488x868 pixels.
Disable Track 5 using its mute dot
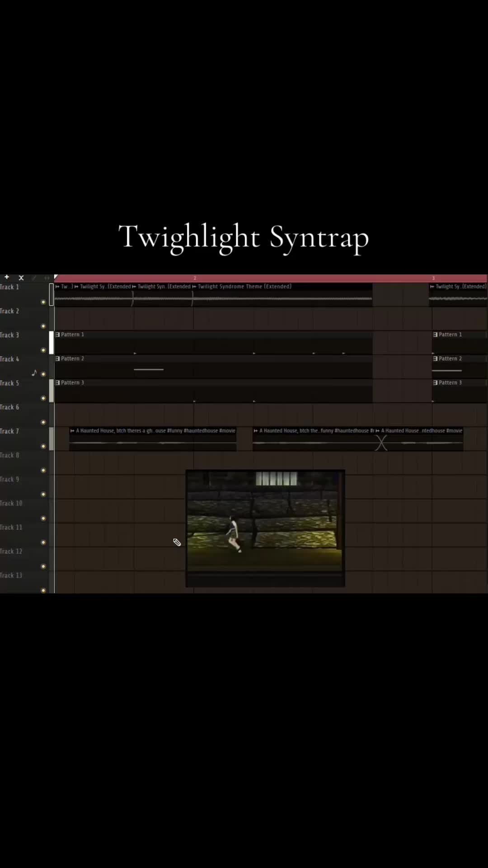click(x=43, y=398)
